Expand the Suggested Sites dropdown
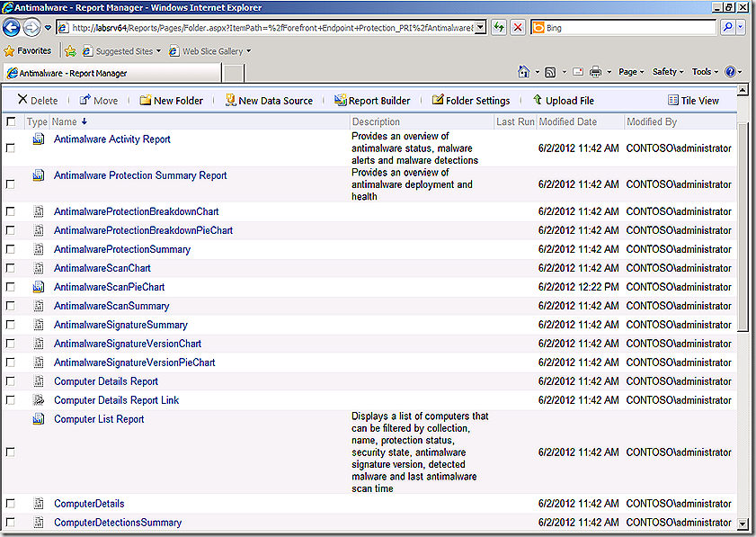The height and width of the screenshot is (537, 756). click(158, 51)
